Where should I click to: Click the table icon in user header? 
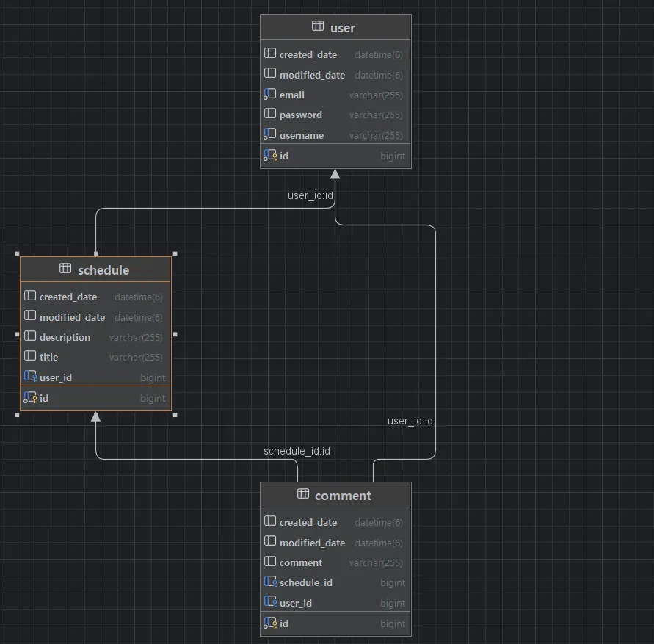318,26
